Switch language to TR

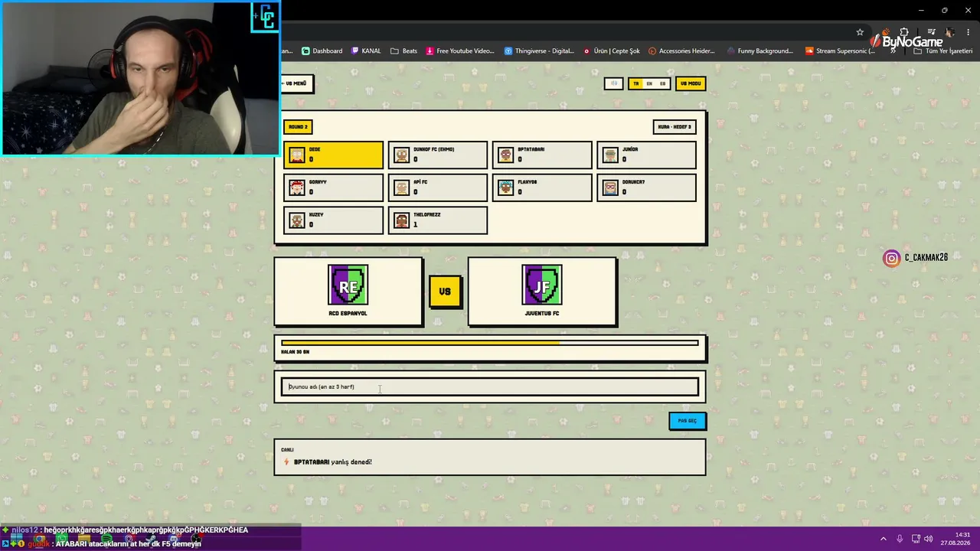[635, 83]
